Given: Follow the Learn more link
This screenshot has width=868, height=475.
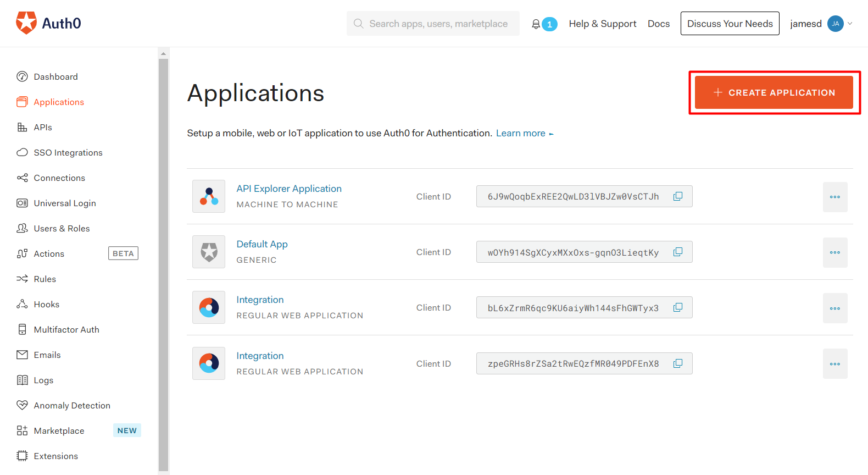Looking at the screenshot, I should 521,133.
